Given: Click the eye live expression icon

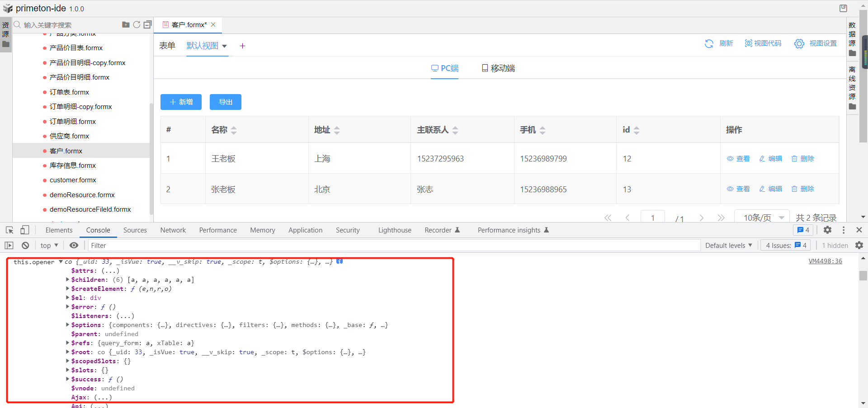Looking at the screenshot, I should click(74, 245).
